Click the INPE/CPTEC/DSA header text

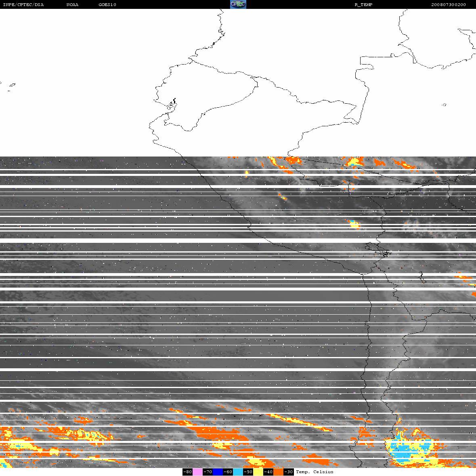tap(23, 4)
